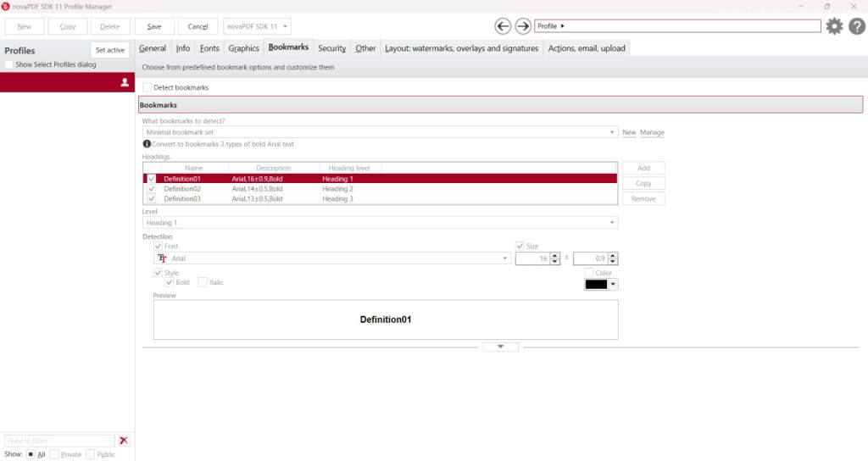The height and width of the screenshot is (461, 868).
Task: Click the novaPDF app logo icon
Action: [x=6, y=6]
